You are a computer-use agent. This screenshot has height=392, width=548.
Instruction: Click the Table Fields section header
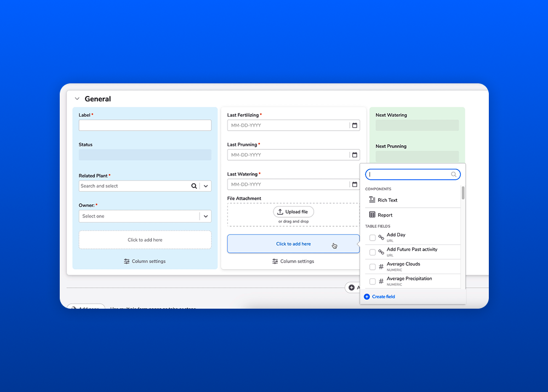pyautogui.click(x=378, y=226)
